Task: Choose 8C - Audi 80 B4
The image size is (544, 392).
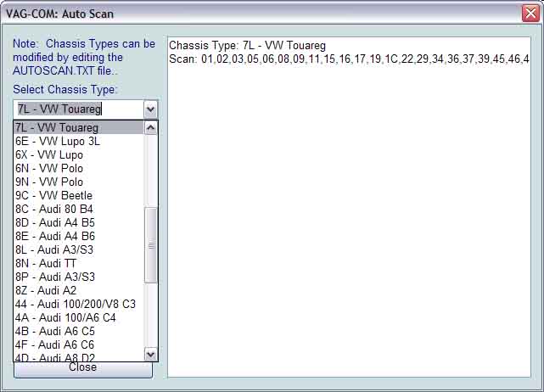Action: (79, 209)
